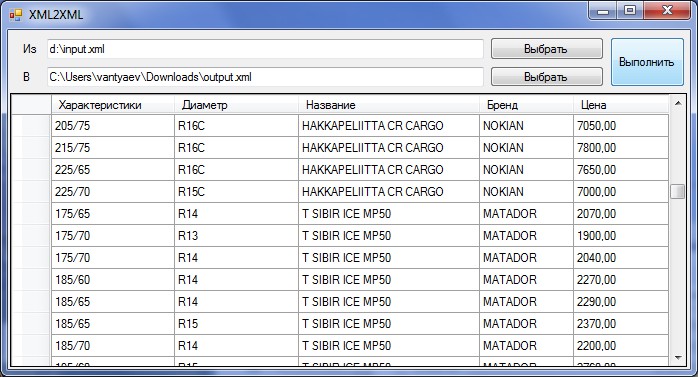Viewport: 698px width, 377px height.
Task: Select cell 175/65
Action: point(113,214)
